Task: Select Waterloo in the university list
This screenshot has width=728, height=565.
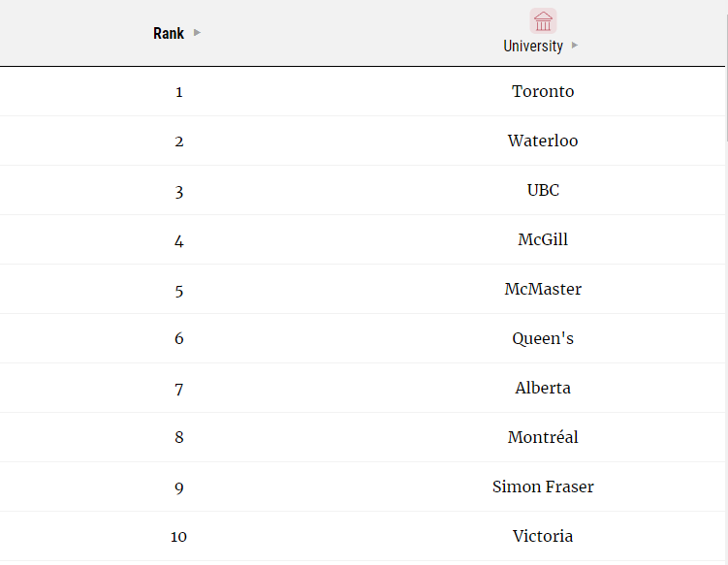Action: 543,141
